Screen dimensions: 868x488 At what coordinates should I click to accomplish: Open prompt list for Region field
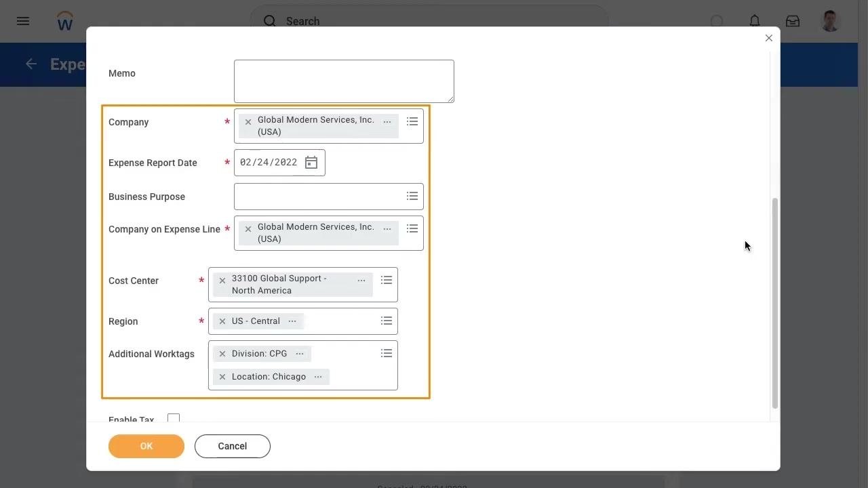(x=387, y=321)
